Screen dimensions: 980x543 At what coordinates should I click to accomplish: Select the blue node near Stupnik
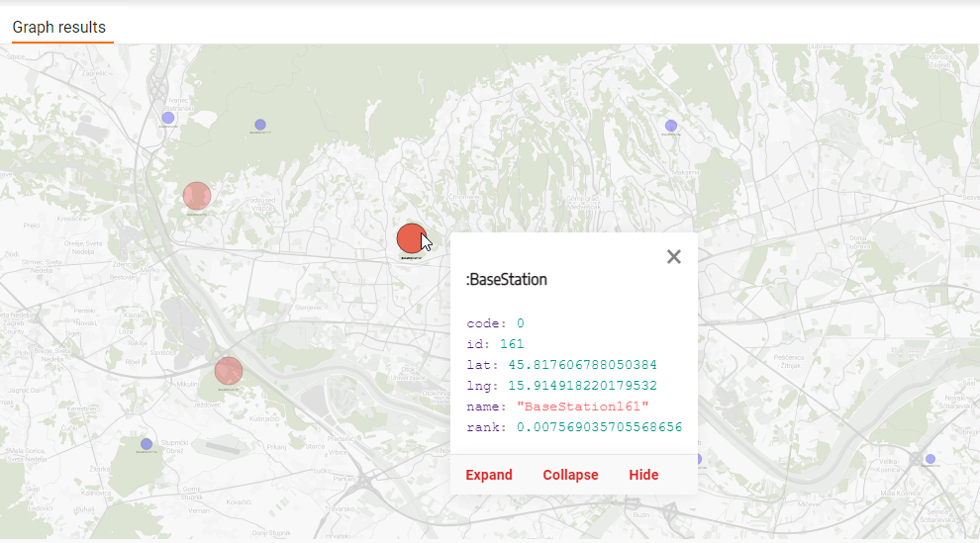(x=147, y=444)
